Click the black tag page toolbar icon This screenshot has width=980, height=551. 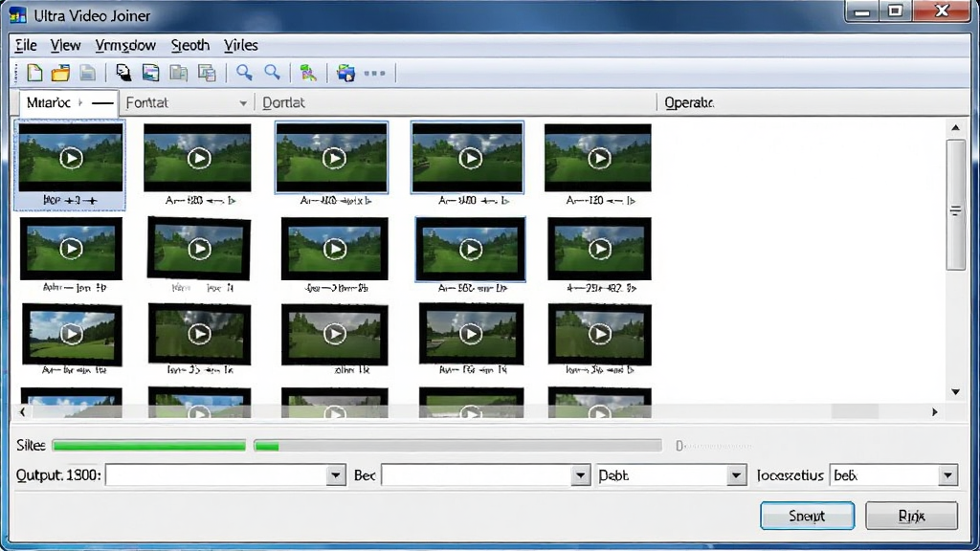pyautogui.click(x=123, y=73)
